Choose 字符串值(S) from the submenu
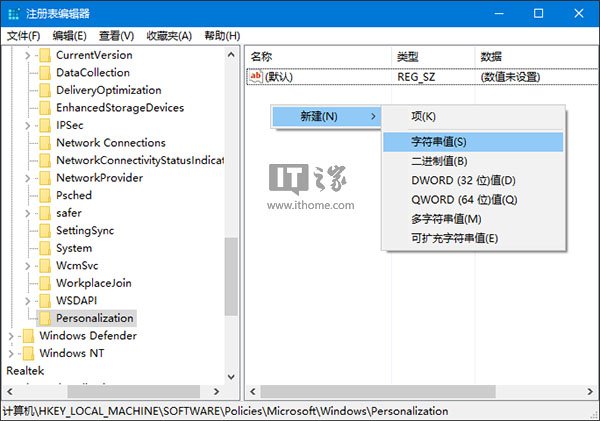The width and height of the screenshot is (600, 421). pyautogui.click(x=438, y=142)
